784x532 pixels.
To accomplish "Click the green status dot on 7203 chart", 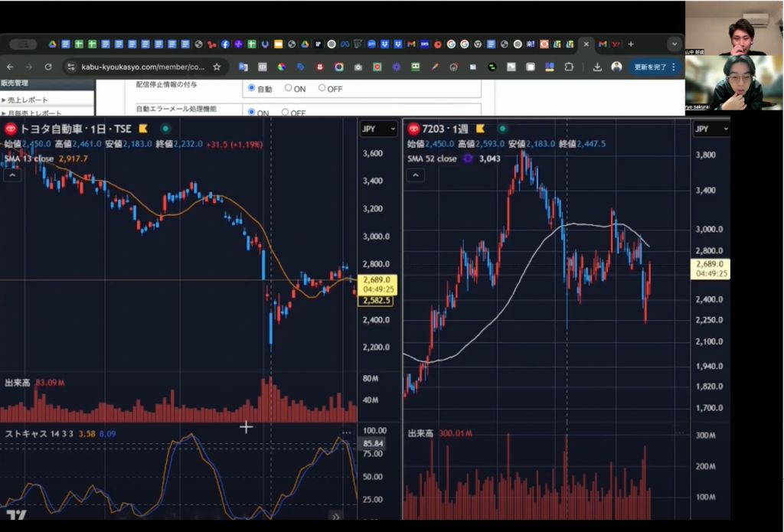I will click(502, 129).
